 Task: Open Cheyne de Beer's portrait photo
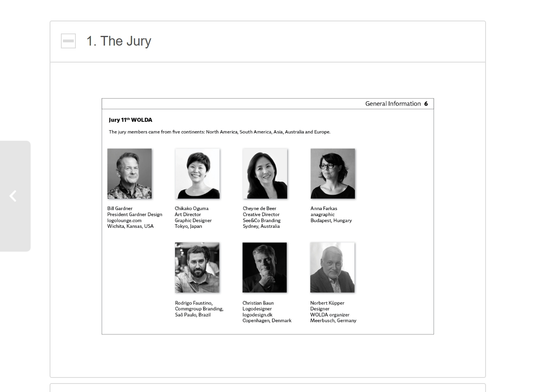pos(265,173)
